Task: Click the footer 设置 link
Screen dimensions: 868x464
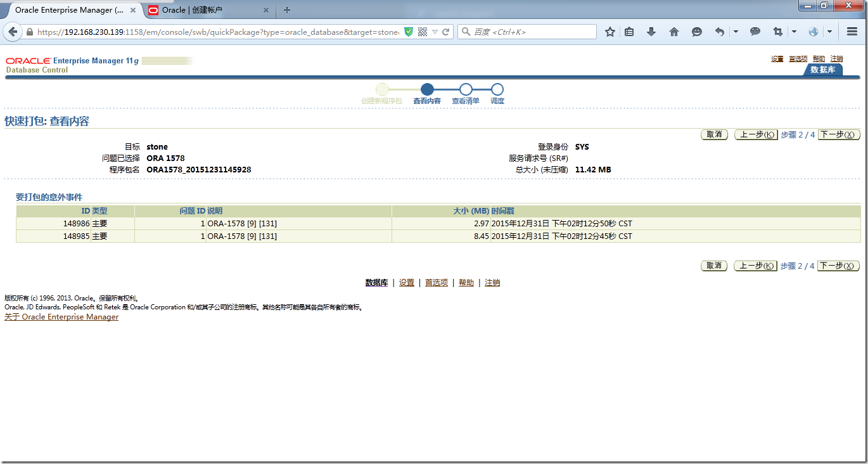Action: [x=407, y=283]
